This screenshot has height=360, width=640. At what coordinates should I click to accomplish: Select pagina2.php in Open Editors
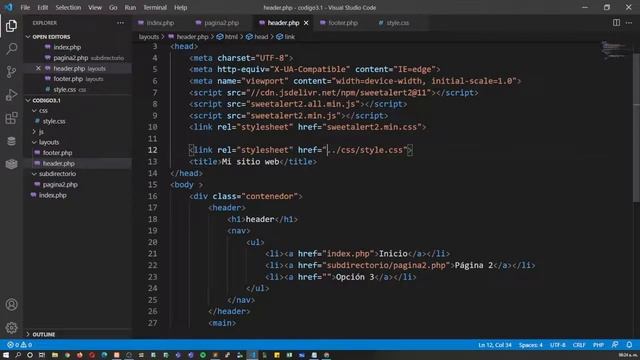[71, 58]
